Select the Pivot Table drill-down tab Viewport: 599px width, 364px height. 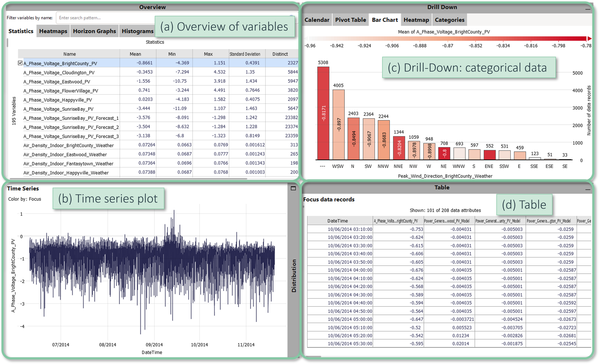pyautogui.click(x=350, y=20)
